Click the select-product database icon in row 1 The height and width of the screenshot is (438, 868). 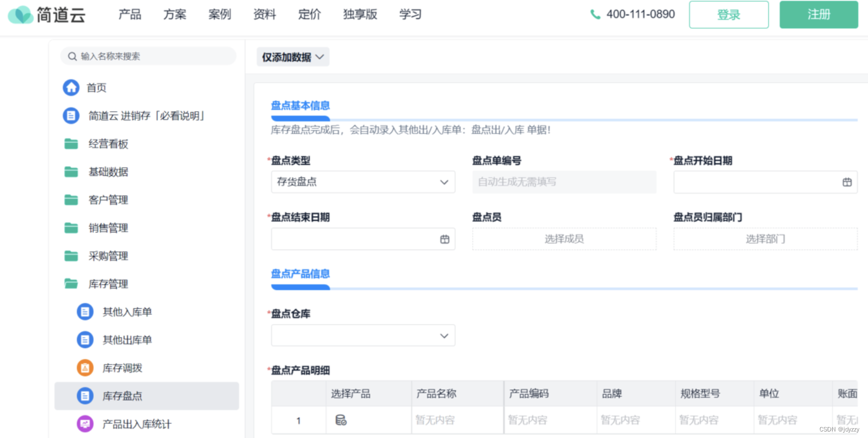341,420
